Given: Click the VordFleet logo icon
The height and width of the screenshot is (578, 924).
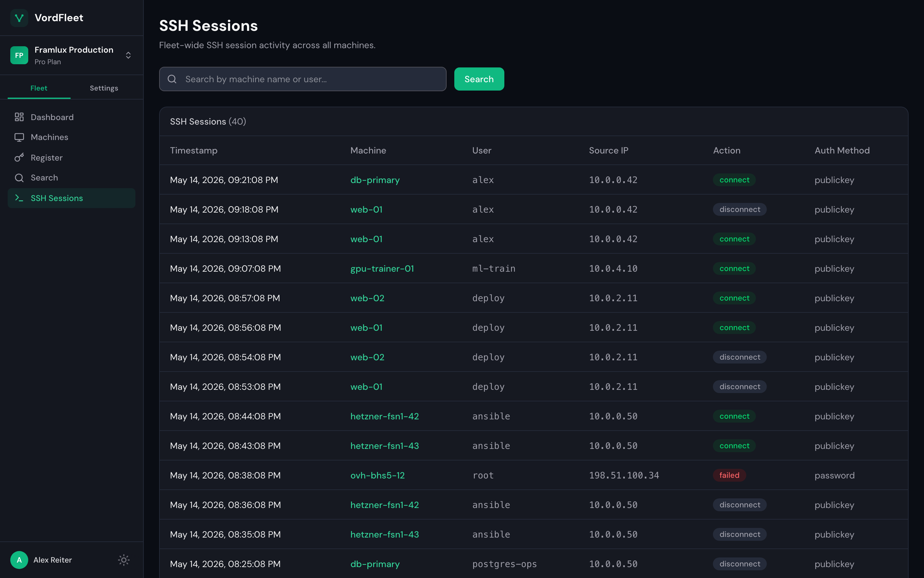Looking at the screenshot, I should (x=19, y=18).
